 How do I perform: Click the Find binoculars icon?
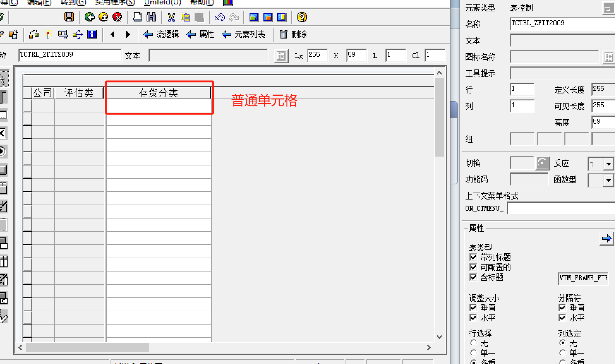[x=151, y=17]
